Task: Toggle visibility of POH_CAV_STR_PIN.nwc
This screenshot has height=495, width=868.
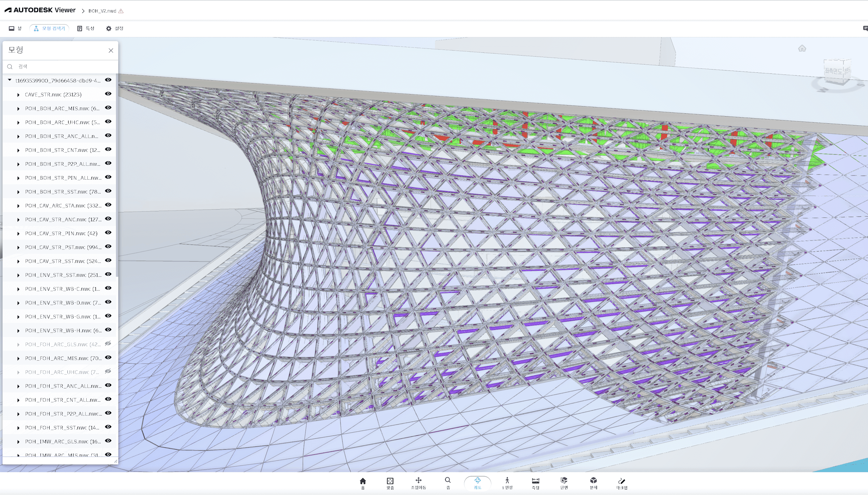Action: [108, 233]
